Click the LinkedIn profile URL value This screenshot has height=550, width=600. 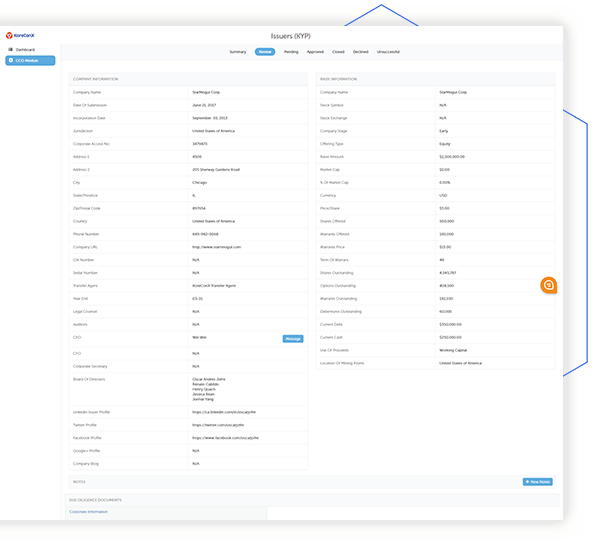[x=224, y=412]
